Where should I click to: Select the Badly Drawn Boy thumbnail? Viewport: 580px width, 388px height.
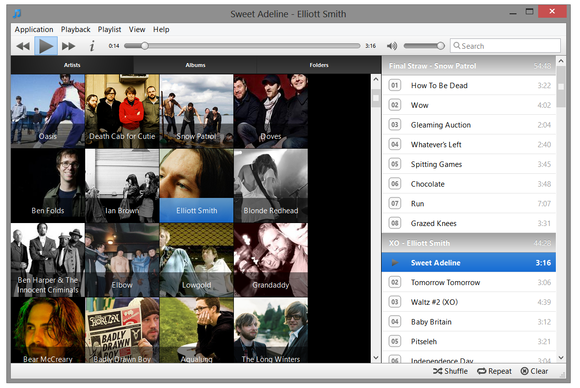pos(122,330)
